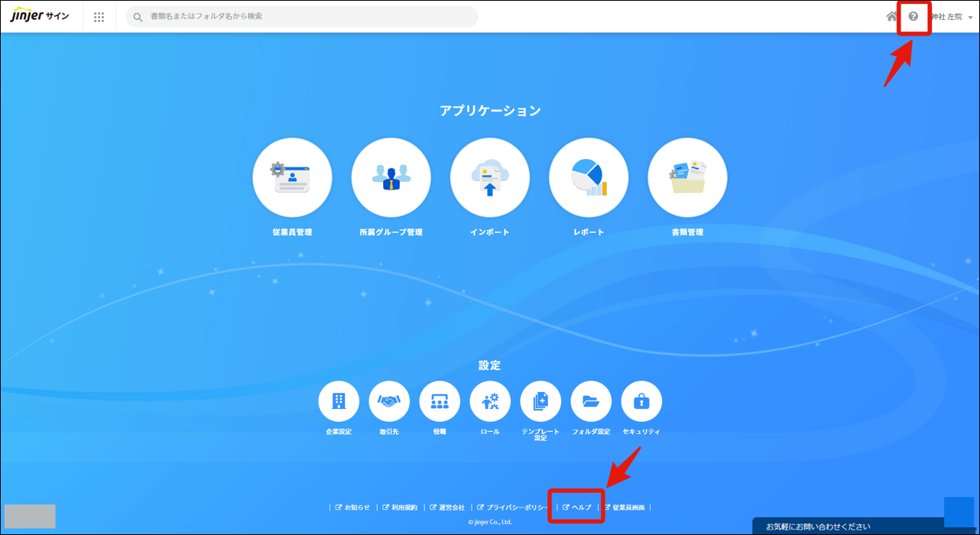Open 企業設定 building icon

pyautogui.click(x=339, y=401)
